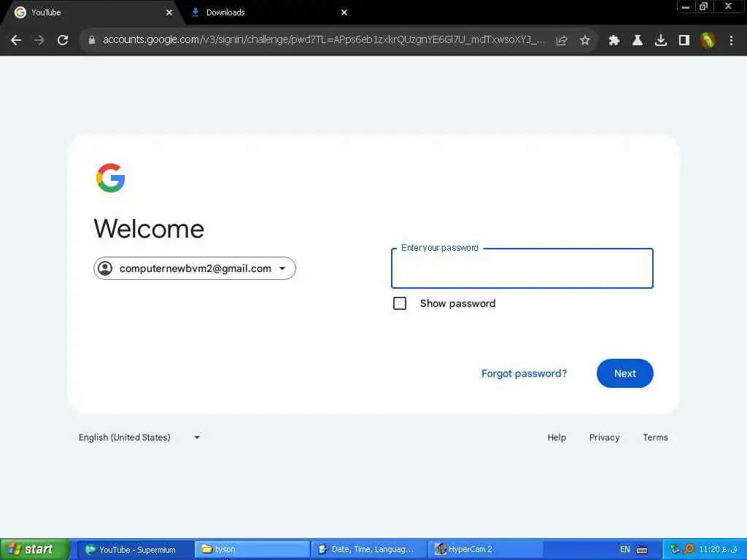Viewport: 747px width, 560px height.
Task: Focus the Enter your password field
Action: [522, 268]
